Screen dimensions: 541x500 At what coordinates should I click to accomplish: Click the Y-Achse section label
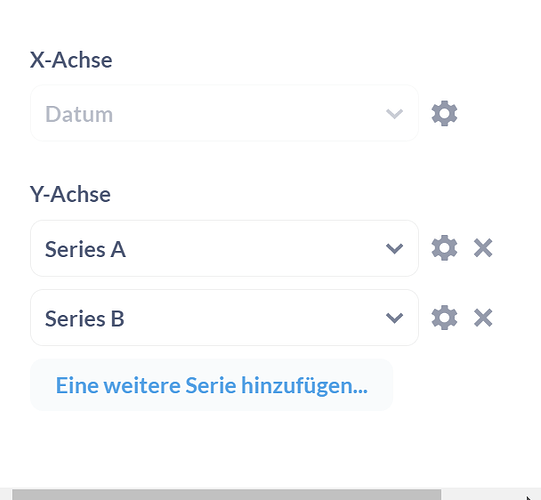pos(70,194)
